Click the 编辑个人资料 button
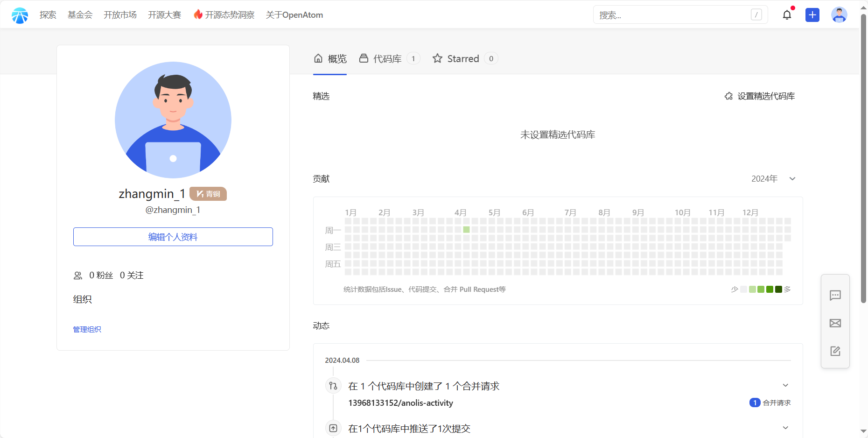This screenshot has height=438, width=868. (173, 237)
